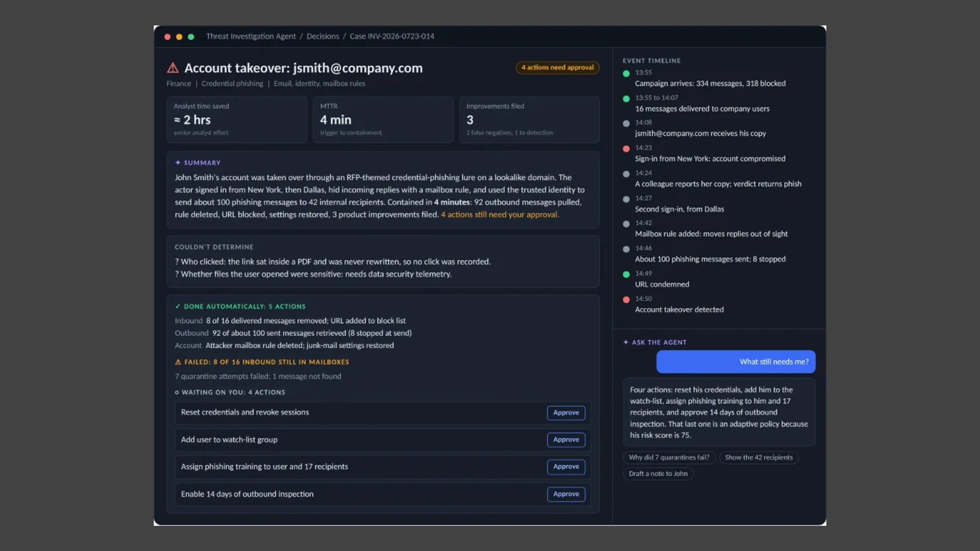Click the red close window dot
980x551 pixels.
[x=167, y=37]
